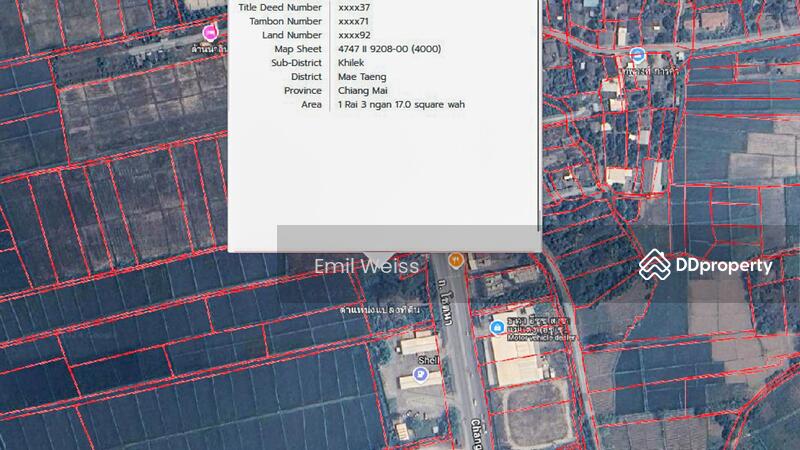Select the district value 'Mae Taeng'
The width and height of the screenshot is (800, 450).
pos(362,77)
